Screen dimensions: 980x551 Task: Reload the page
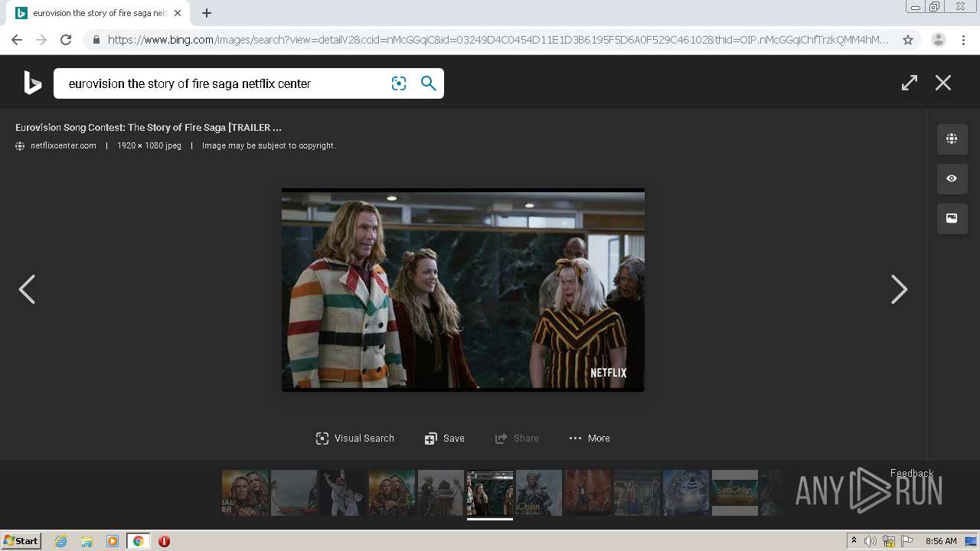[66, 40]
